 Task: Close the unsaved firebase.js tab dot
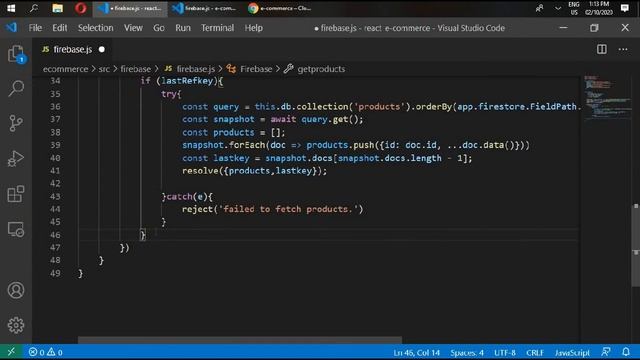(x=102, y=49)
